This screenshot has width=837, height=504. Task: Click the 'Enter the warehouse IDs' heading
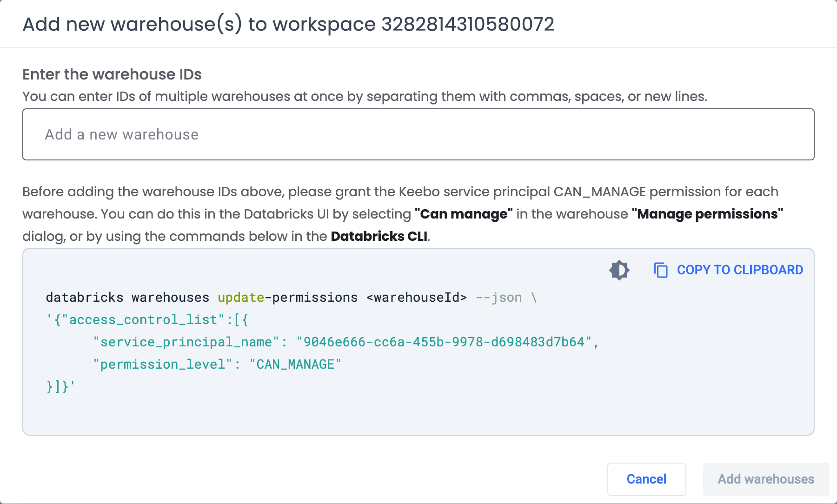click(x=112, y=74)
